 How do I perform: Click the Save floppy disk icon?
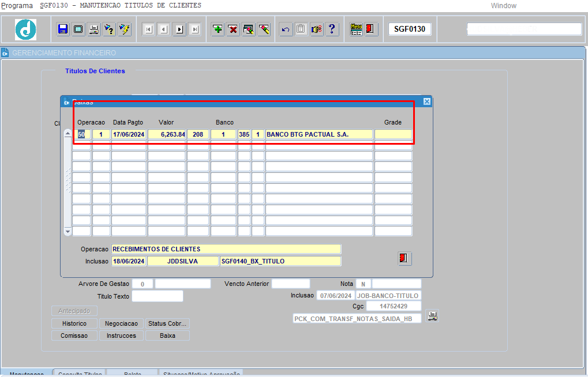63,29
